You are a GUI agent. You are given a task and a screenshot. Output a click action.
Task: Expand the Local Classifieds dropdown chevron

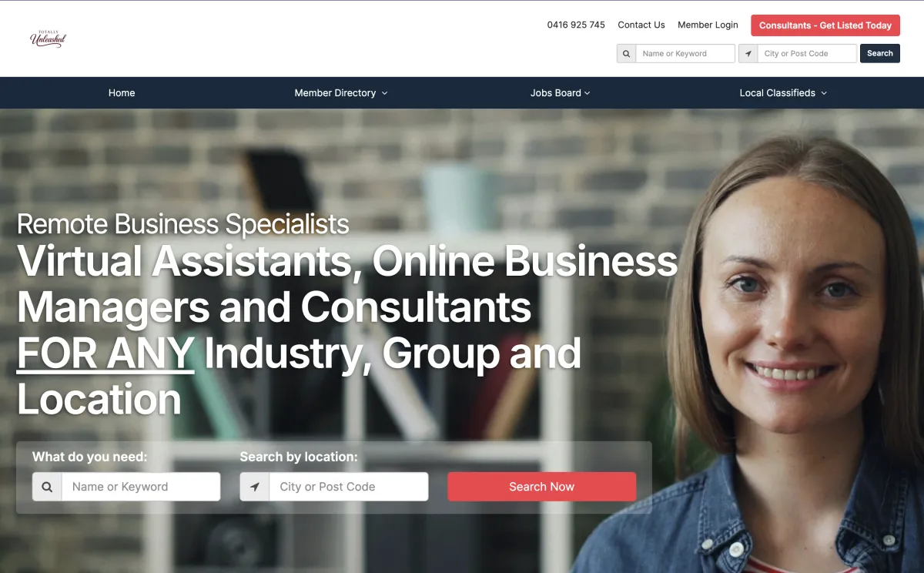point(823,93)
